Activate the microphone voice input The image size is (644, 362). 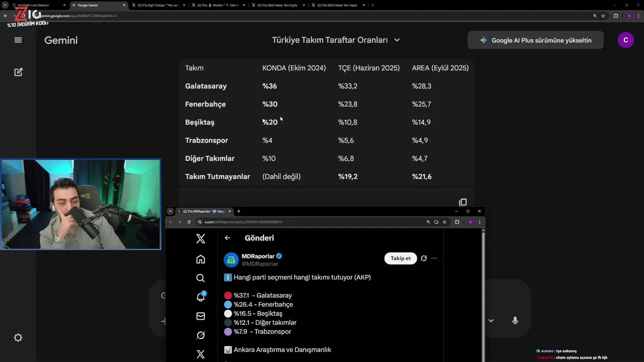tap(515, 321)
